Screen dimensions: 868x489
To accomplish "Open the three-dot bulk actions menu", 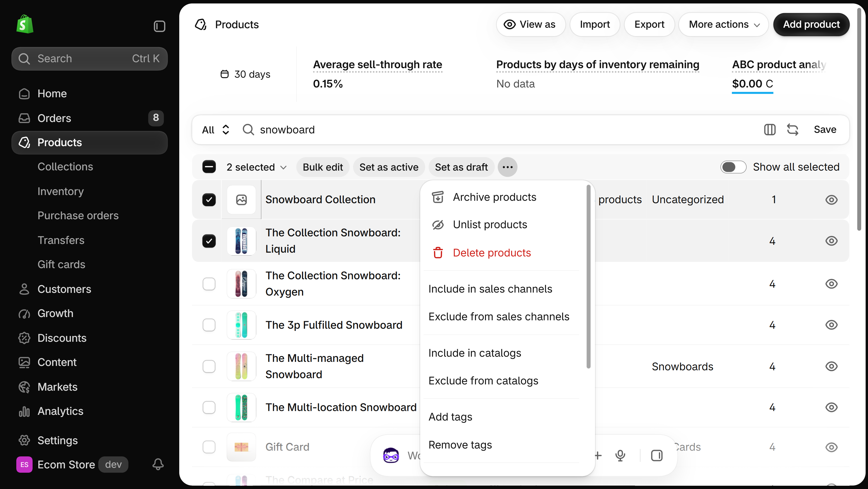I will pos(507,167).
